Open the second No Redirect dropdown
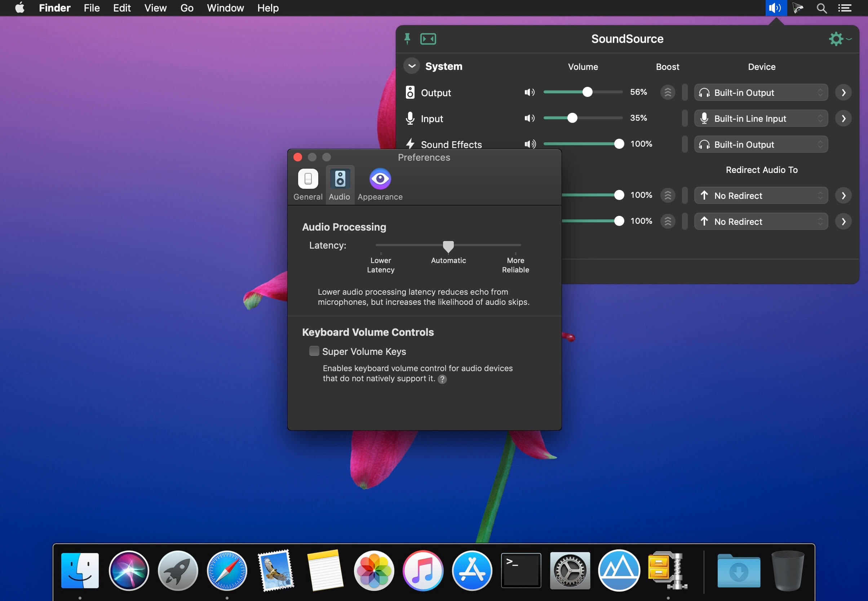This screenshot has height=601, width=868. click(x=761, y=222)
